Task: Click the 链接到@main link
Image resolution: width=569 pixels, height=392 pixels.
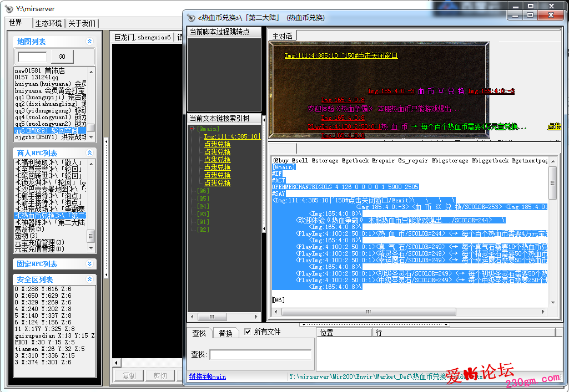Action: [208, 377]
